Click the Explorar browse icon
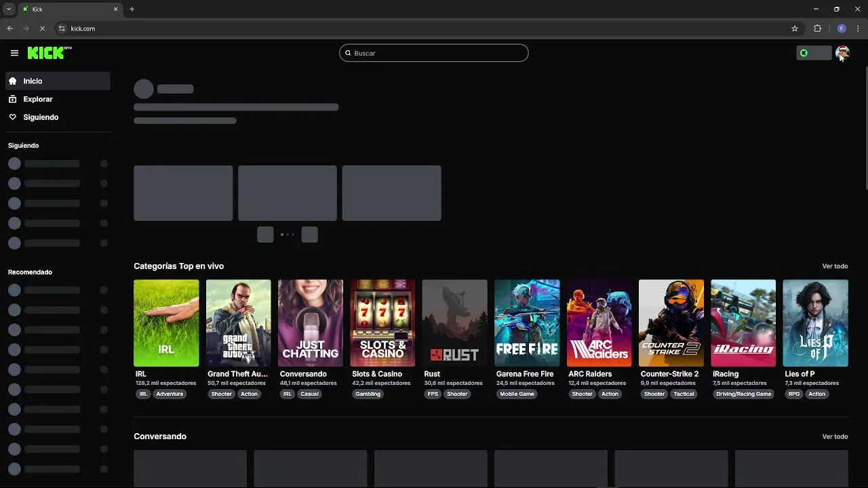 click(x=12, y=99)
